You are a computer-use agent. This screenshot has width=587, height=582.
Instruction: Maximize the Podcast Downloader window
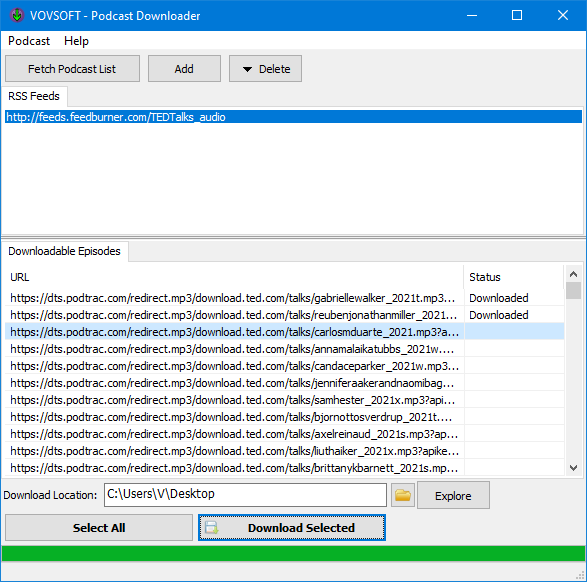517,15
